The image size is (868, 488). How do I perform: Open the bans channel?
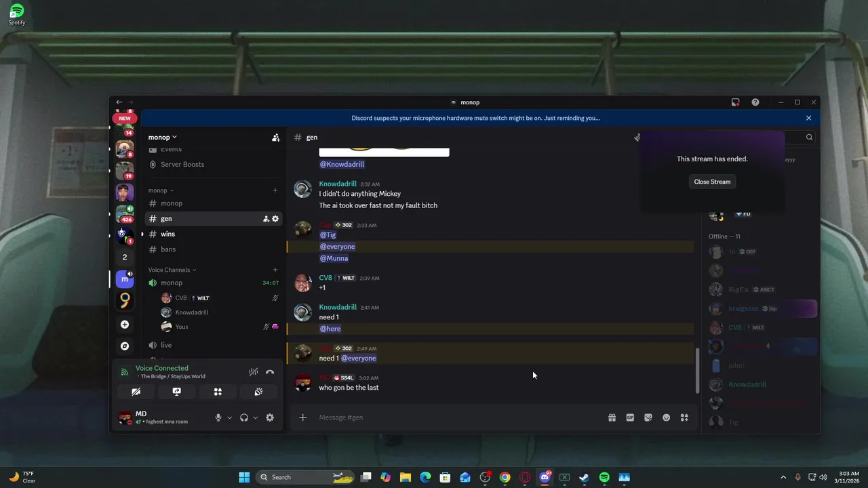[x=213, y=249]
